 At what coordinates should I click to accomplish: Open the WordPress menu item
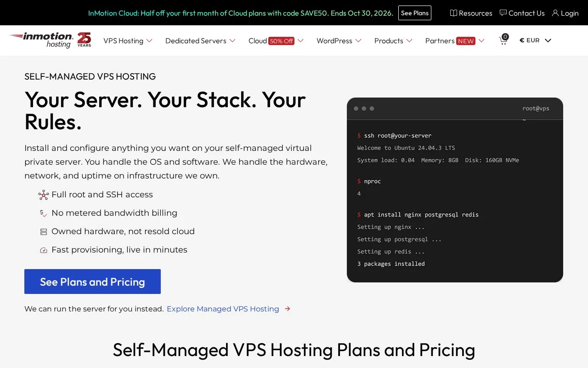(334, 41)
